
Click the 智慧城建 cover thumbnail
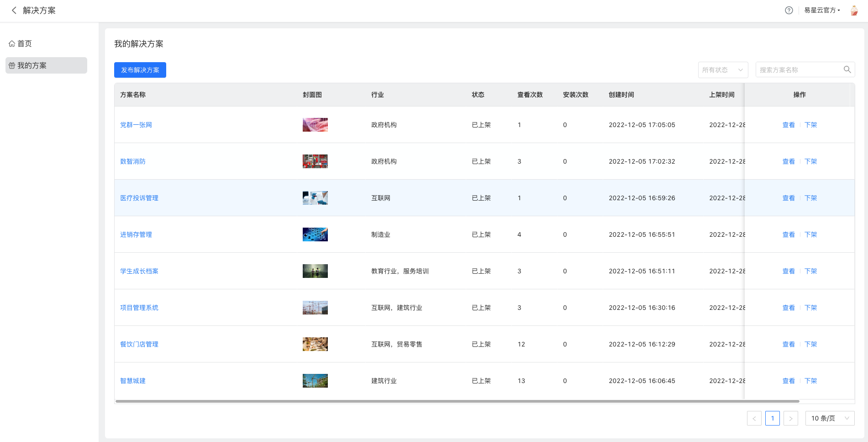click(x=315, y=381)
